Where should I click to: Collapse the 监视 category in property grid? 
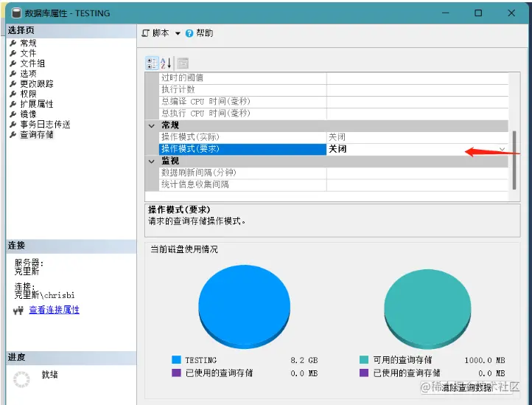tap(152, 162)
